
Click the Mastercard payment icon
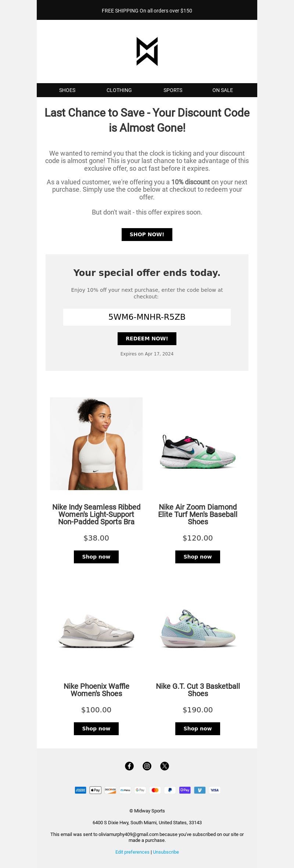tap(155, 790)
